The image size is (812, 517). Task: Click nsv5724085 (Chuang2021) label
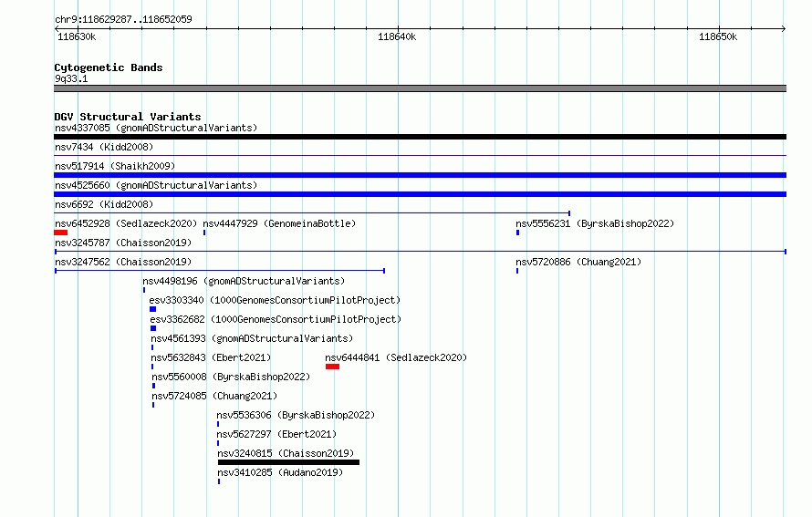214,396
